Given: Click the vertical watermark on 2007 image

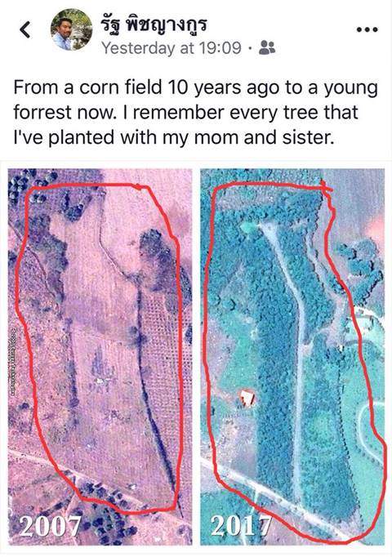Looking at the screenshot, I should click(x=11, y=363).
